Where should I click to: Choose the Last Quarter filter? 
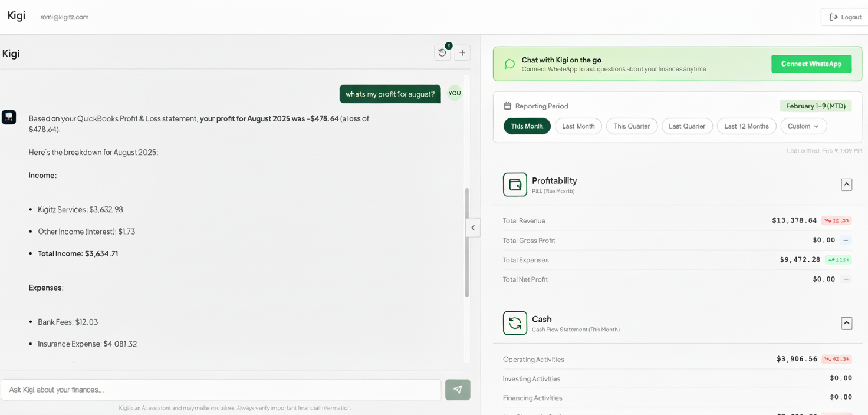(x=687, y=126)
